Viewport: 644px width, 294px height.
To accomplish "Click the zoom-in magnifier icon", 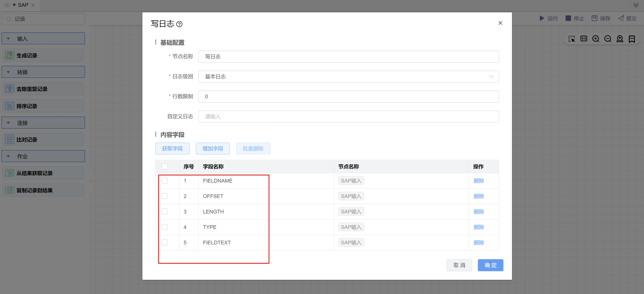I will point(596,39).
